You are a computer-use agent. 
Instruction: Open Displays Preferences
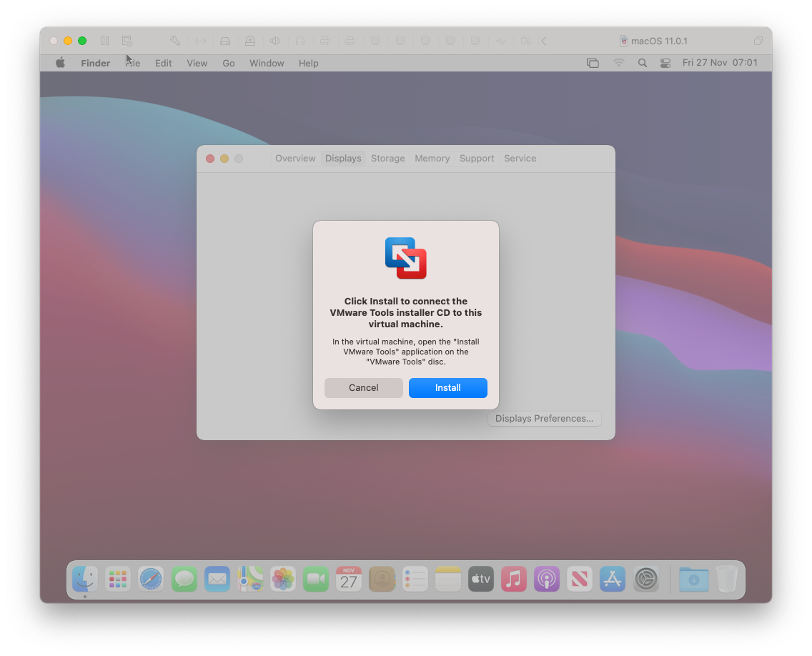(544, 418)
